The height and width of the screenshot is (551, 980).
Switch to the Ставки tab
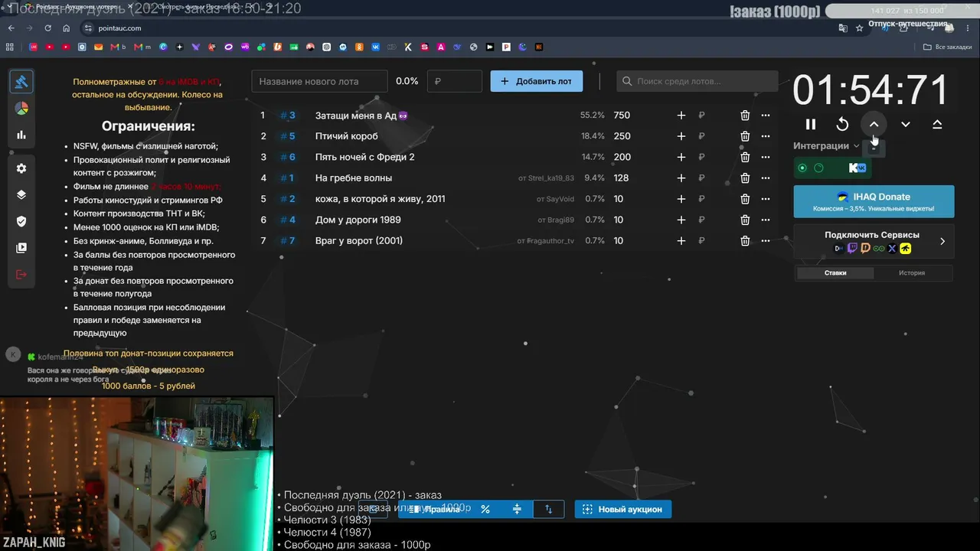(x=835, y=272)
